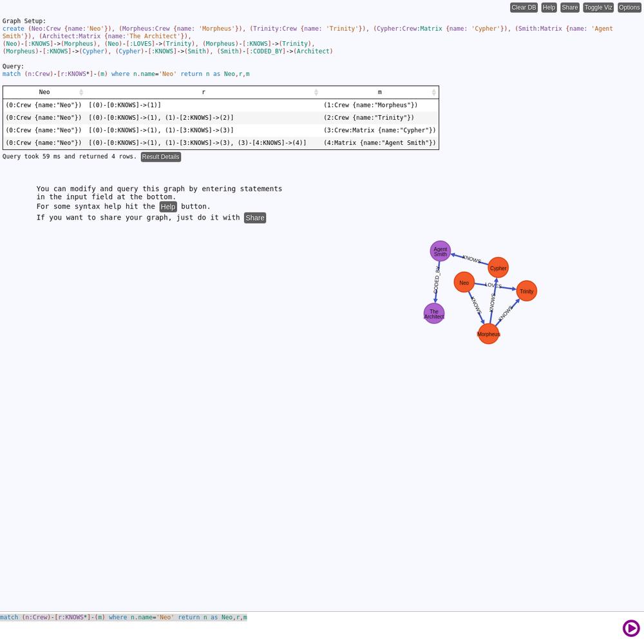Click the top-right Share button
The width and height of the screenshot is (644, 644).
[x=570, y=7]
